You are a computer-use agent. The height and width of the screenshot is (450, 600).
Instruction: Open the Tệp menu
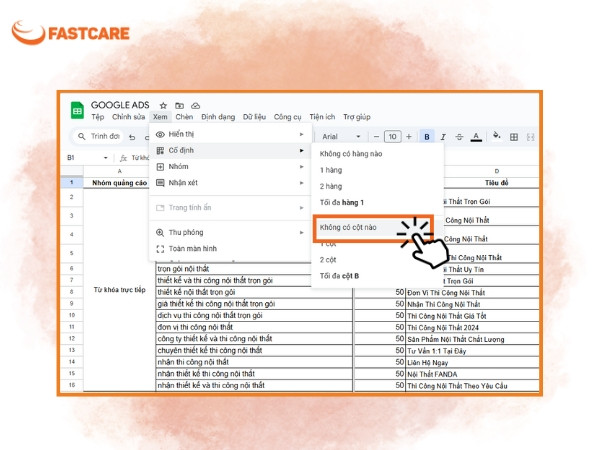coord(98,117)
